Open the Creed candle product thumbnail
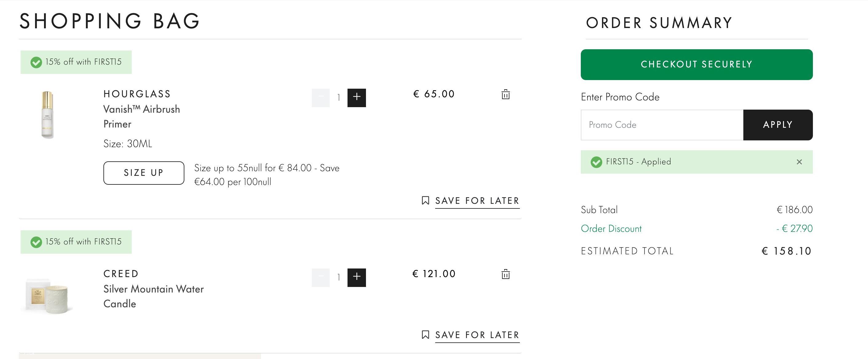 click(x=47, y=296)
